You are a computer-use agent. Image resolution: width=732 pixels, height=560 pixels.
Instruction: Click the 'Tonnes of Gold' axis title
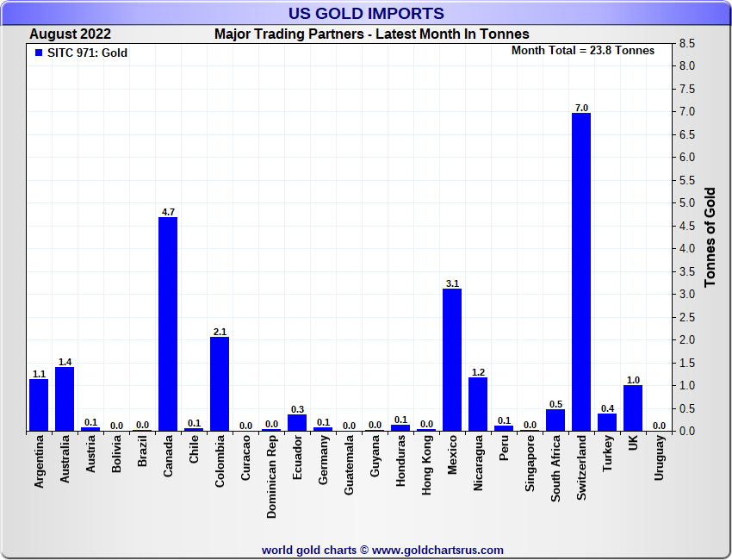710,237
